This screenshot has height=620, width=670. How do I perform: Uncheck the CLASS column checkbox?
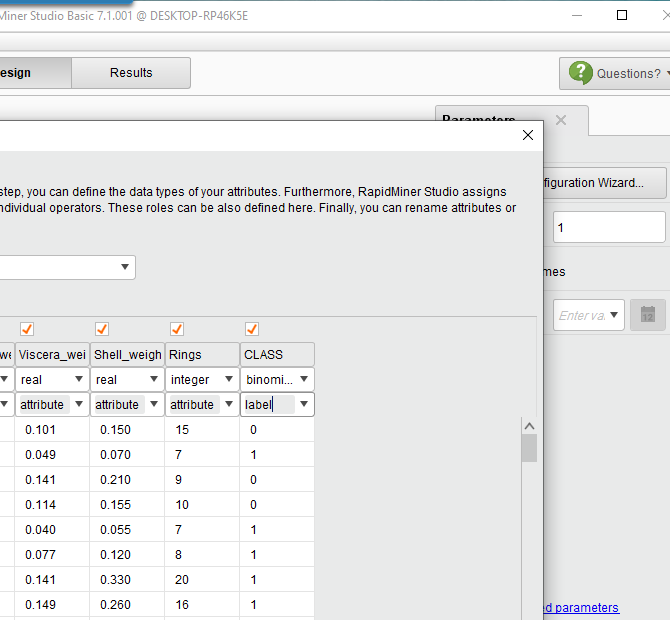click(x=252, y=329)
